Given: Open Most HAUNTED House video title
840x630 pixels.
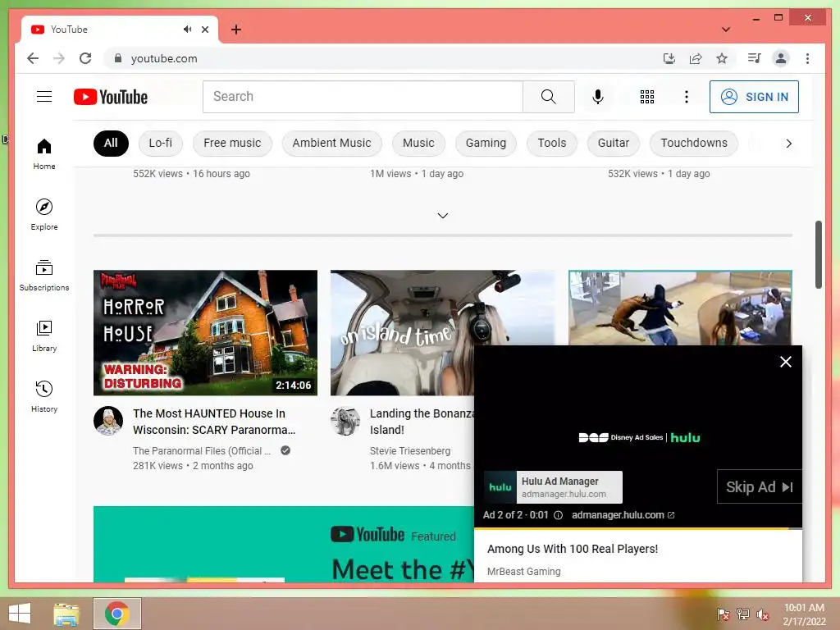Looking at the screenshot, I should 214,422.
